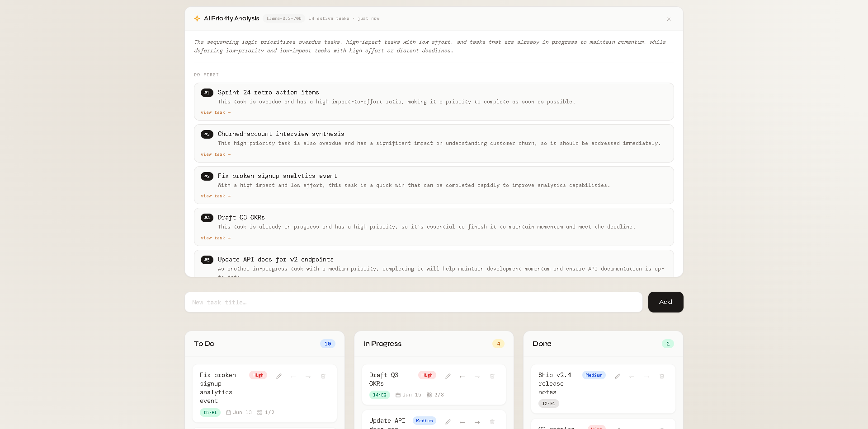Image resolution: width=868 pixels, height=429 pixels.
Task: Open view task link for Sprint 24 retro
Action: click(x=216, y=112)
